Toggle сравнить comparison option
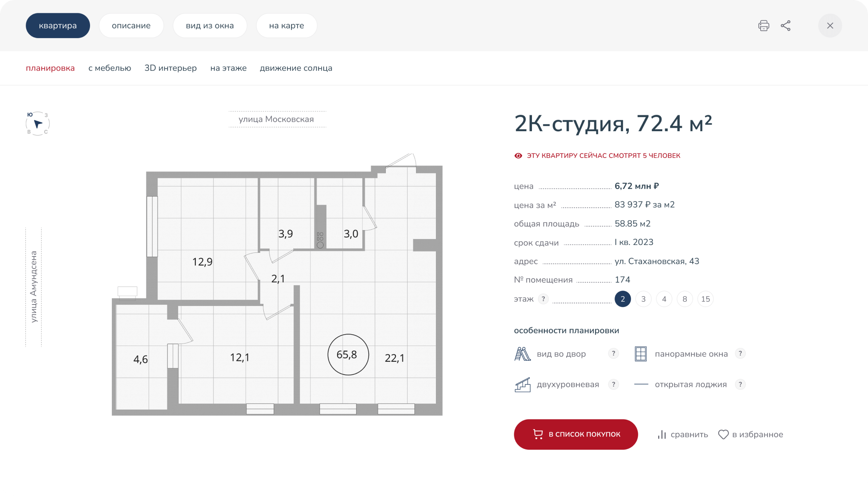Image resolution: width=868 pixels, height=496 pixels. pos(682,435)
